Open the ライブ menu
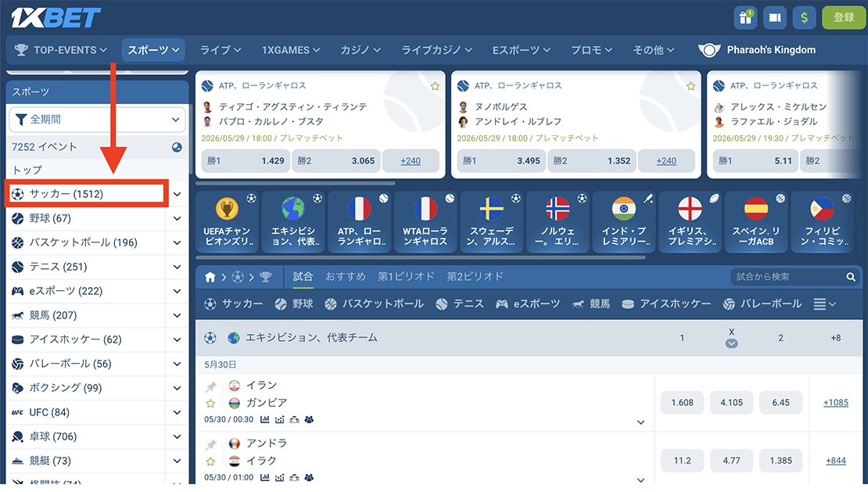This screenshot has height=492, width=868. coord(221,50)
